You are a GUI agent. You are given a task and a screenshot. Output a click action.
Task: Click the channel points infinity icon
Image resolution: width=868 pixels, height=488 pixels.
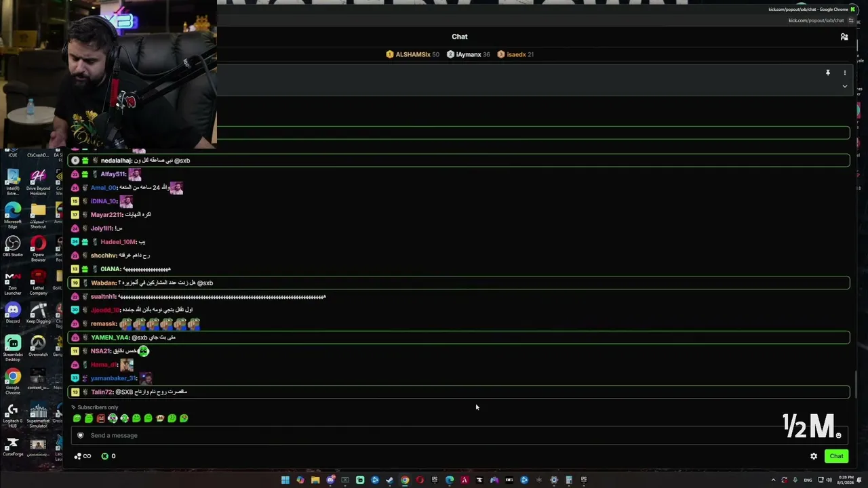point(83,456)
